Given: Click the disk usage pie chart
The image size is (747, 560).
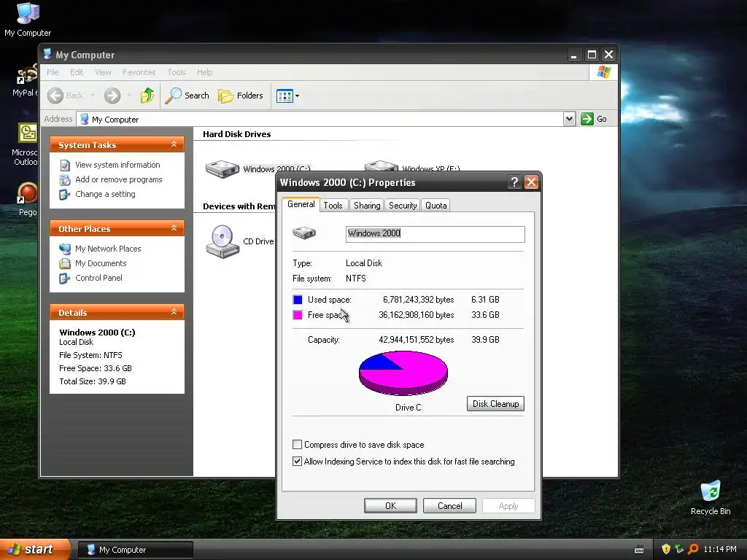Looking at the screenshot, I should [403, 373].
